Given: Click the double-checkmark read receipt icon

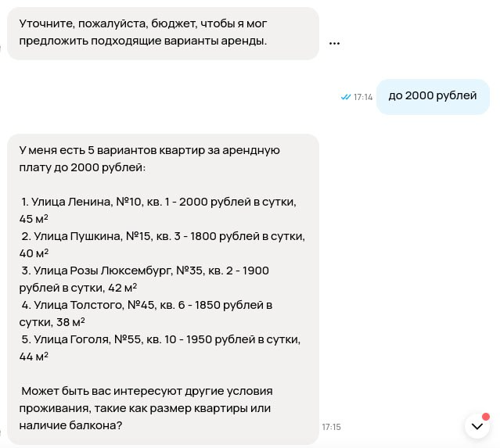Looking at the screenshot, I should [345, 97].
